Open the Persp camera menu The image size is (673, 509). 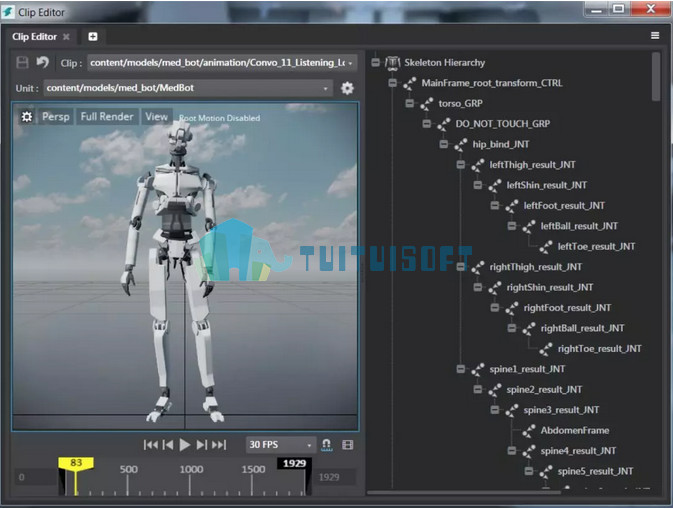56,117
